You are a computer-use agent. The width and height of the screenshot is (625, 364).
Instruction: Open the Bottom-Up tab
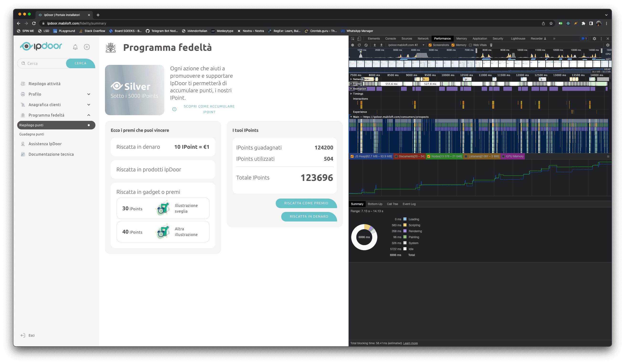(x=375, y=204)
